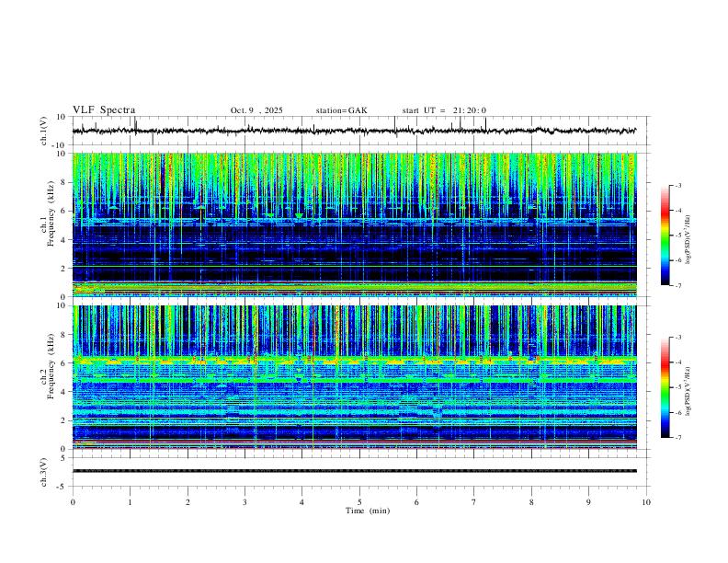Image resolution: width=728 pixels, height=563 pixels.
Task: Click the "1" tick on the Time axis
Action: pos(130,502)
